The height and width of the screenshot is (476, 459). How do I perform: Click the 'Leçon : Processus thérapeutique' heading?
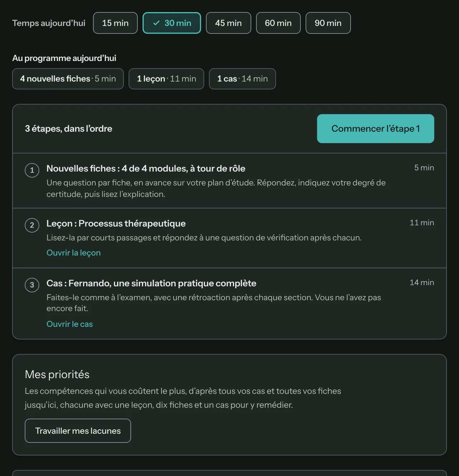click(x=116, y=223)
